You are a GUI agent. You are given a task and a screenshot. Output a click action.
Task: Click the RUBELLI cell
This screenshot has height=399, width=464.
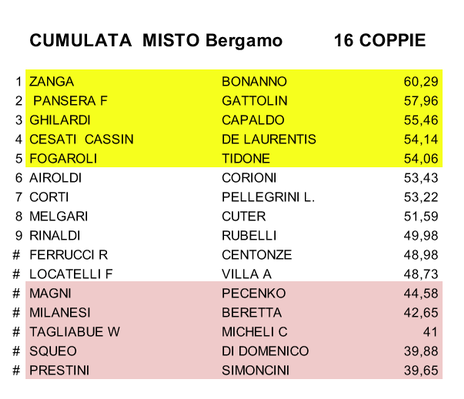pyautogui.click(x=249, y=236)
